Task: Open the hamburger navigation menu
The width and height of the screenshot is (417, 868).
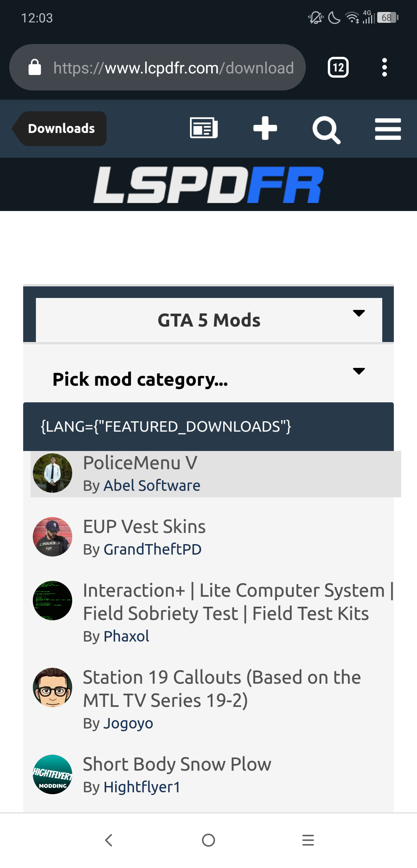Action: tap(388, 129)
